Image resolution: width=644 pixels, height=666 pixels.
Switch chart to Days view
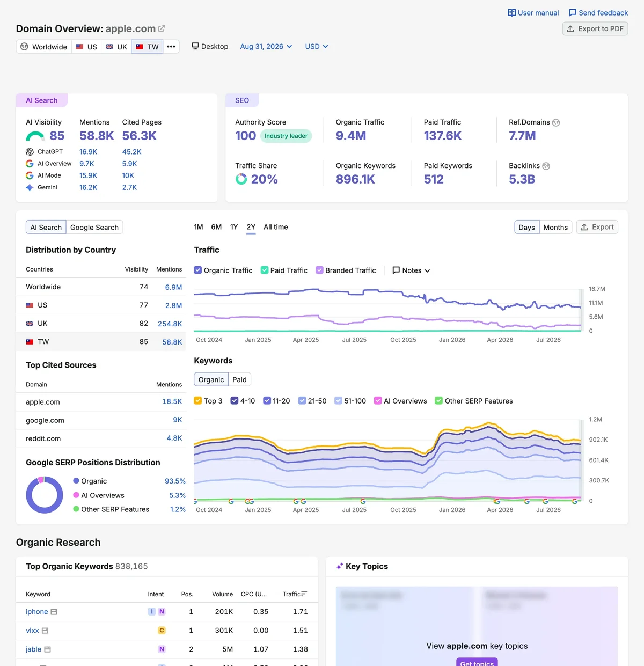(x=527, y=228)
